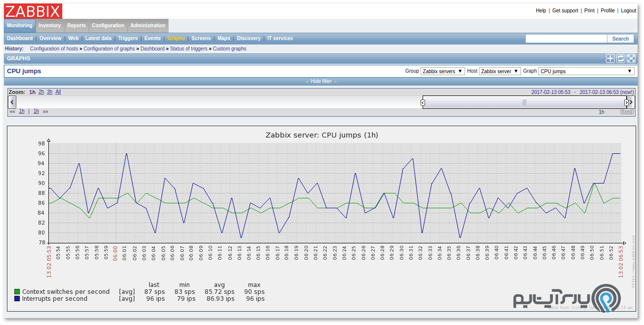Viewport: 644px width, 325px height.
Task: Click the left scroll arrow of time bar
Action: tap(12, 102)
